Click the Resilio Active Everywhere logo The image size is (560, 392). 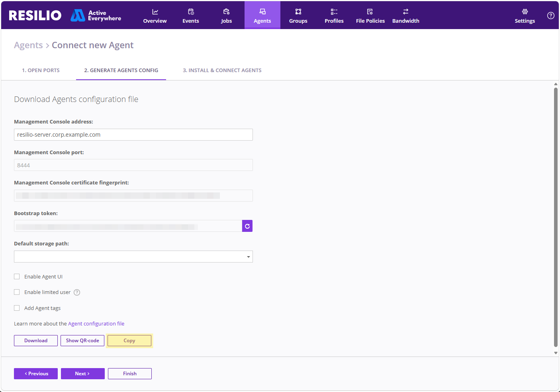pos(65,15)
